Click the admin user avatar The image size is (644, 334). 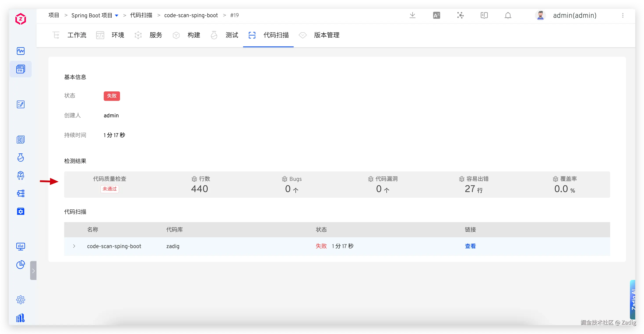pos(540,16)
